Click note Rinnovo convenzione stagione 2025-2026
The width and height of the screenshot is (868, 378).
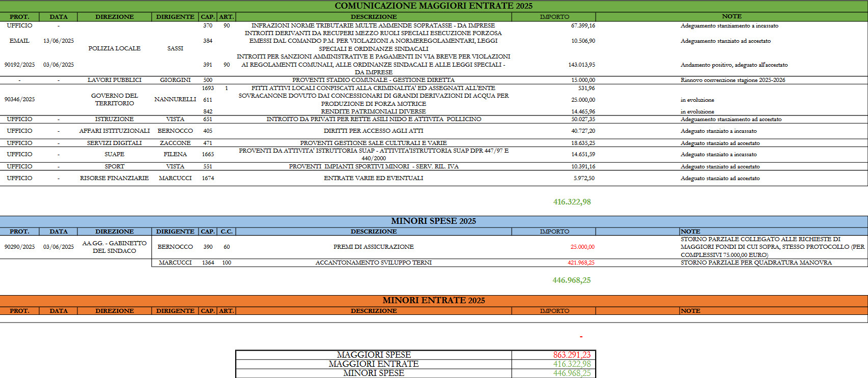coord(733,80)
